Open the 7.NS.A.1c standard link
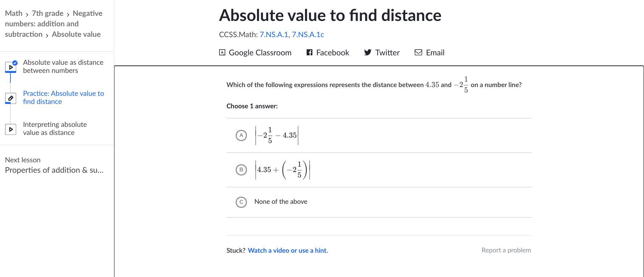The width and height of the screenshot is (644, 277). tap(308, 34)
